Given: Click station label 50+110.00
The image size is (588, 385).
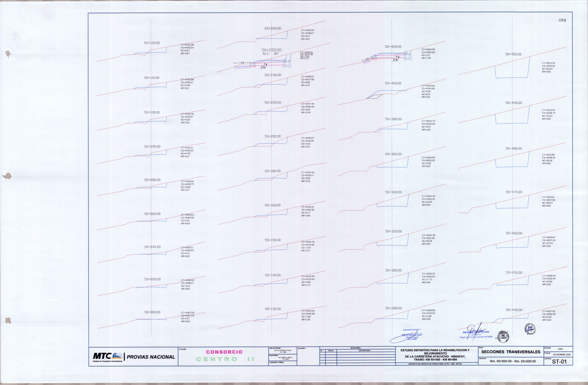Looking at the screenshot, I should click(152, 78).
